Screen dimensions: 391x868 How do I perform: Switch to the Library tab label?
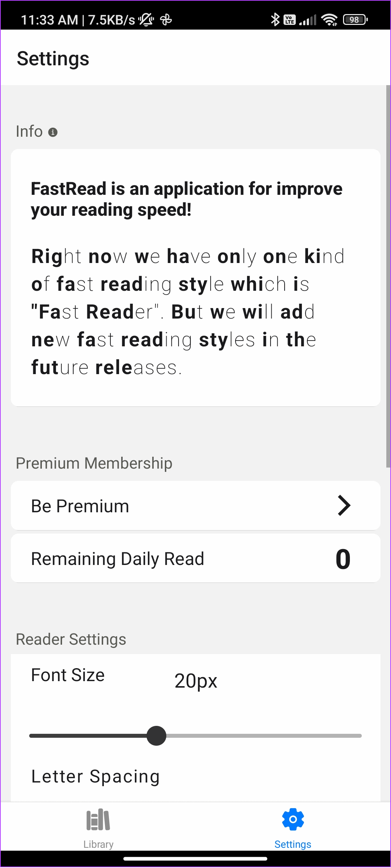click(x=98, y=844)
